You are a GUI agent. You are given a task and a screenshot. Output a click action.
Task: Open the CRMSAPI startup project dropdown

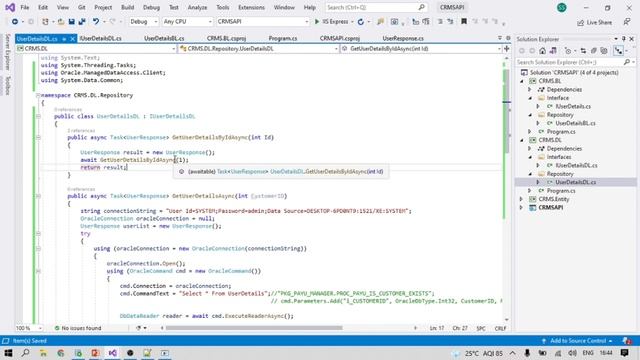(263, 22)
